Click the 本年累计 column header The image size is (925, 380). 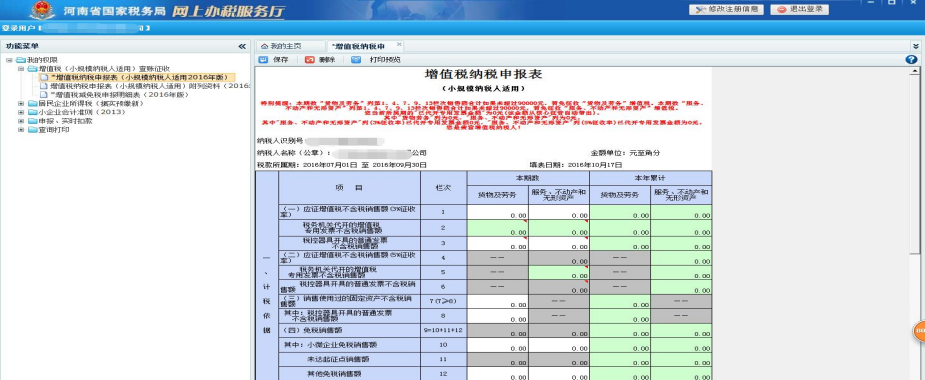651,178
